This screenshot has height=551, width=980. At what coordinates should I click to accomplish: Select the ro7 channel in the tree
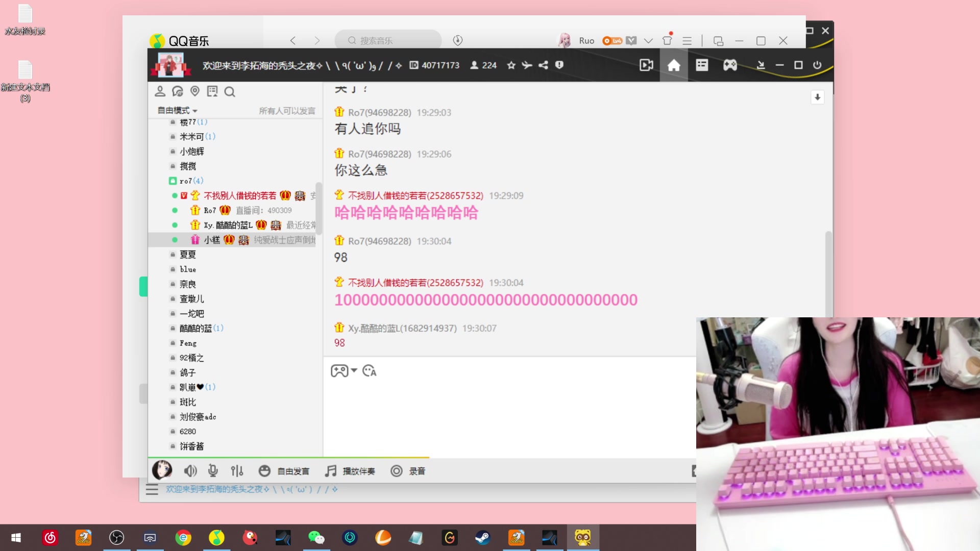pos(186,181)
